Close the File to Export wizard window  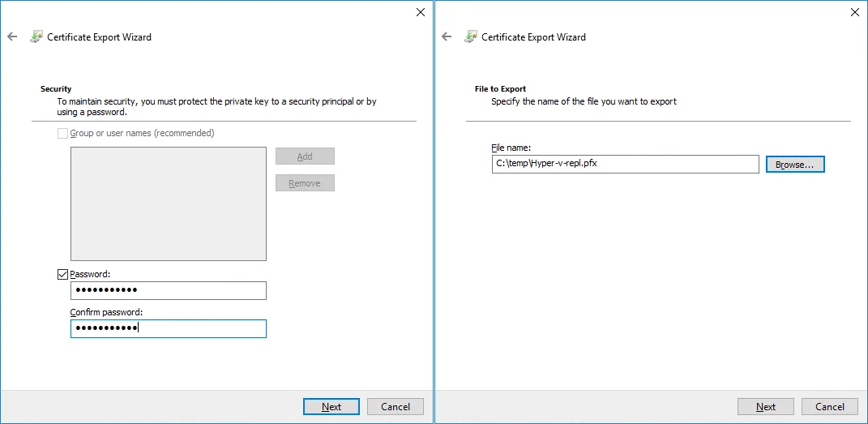854,12
